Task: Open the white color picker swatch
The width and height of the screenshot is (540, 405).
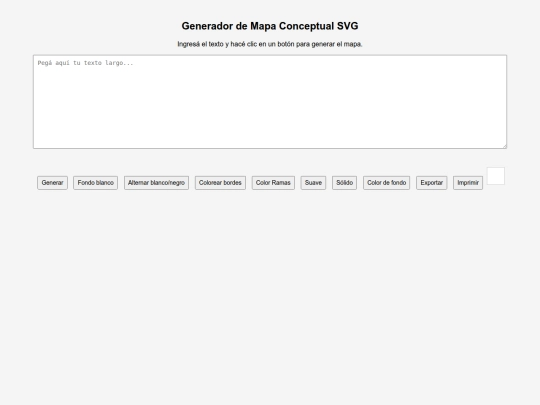Action: [496, 176]
